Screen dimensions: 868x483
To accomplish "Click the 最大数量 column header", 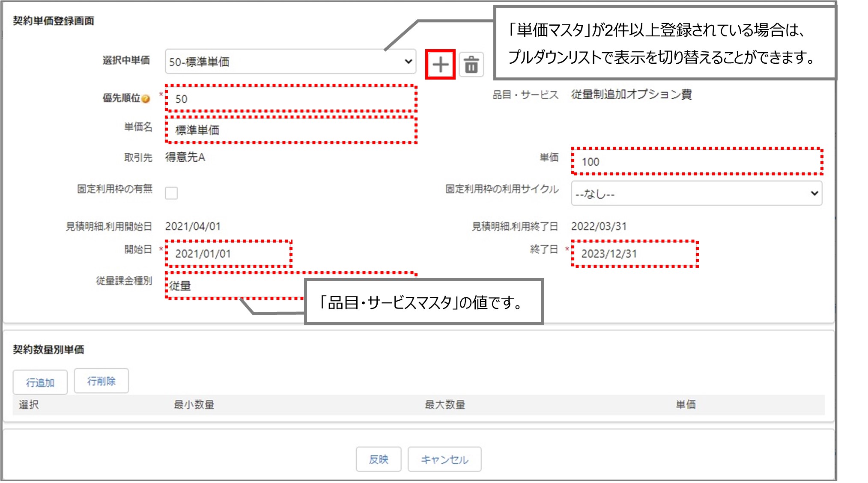I will tap(444, 404).
